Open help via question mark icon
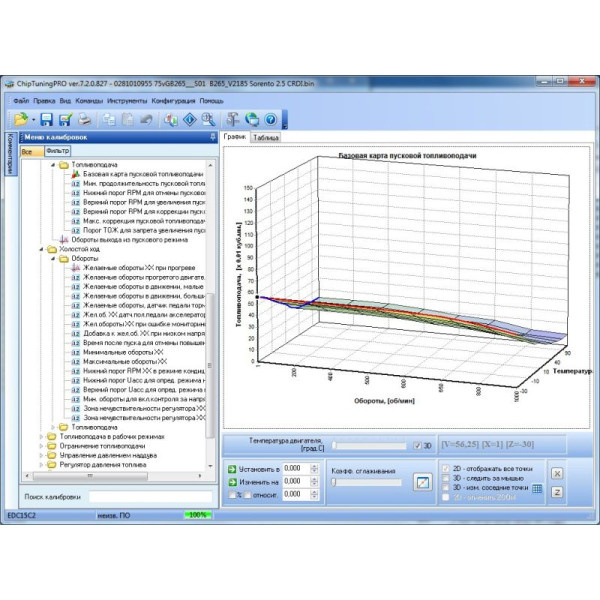Image resolution: width=600 pixels, height=600 pixels. 269,119
